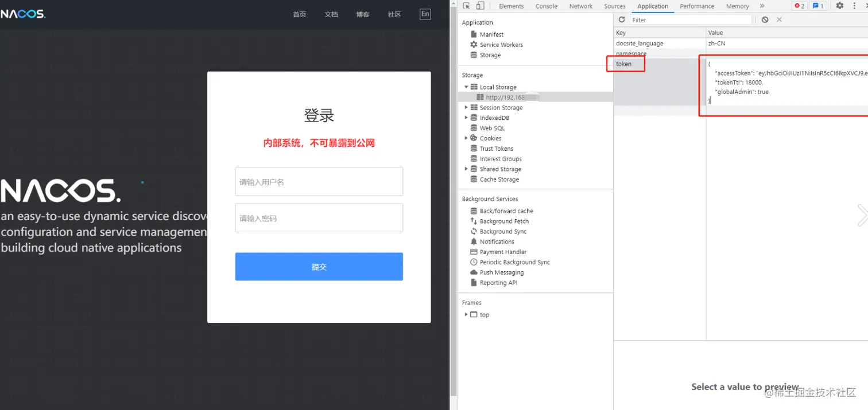Collapse the Local Storage tree node
This screenshot has width=868, height=410.
[x=466, y=87]
